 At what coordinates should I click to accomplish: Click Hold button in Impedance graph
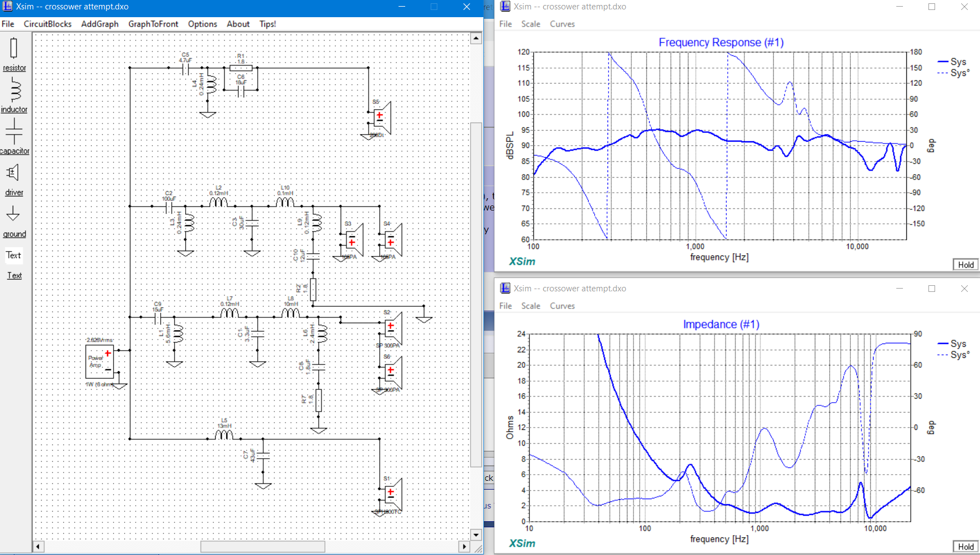966,547
